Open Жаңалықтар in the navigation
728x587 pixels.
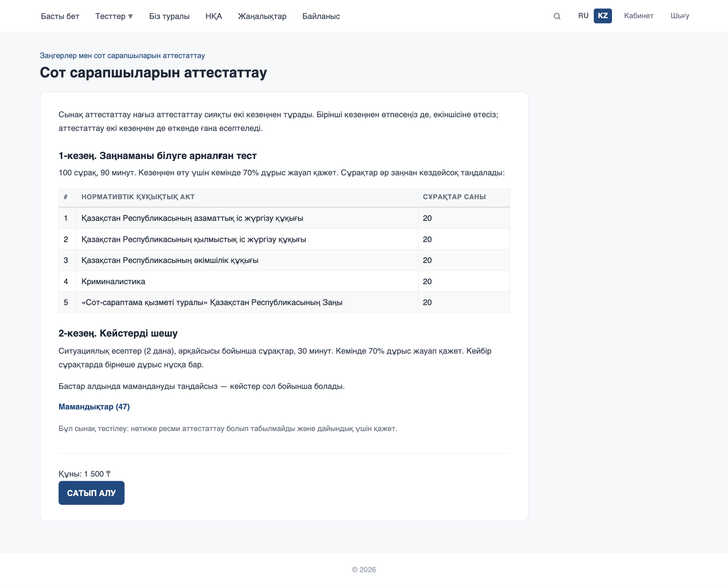tap(262, 16)
